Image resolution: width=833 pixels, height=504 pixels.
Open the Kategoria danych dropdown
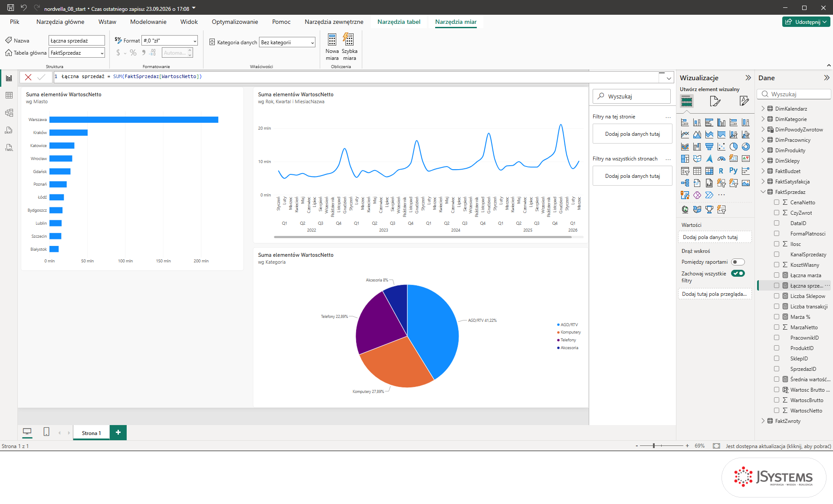[287, 42]
